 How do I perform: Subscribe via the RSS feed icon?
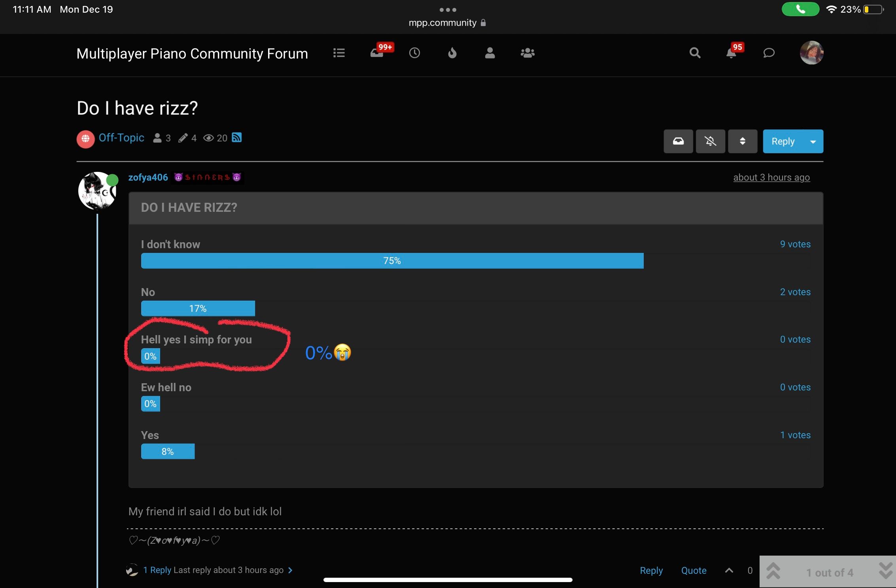pos(236,138)
